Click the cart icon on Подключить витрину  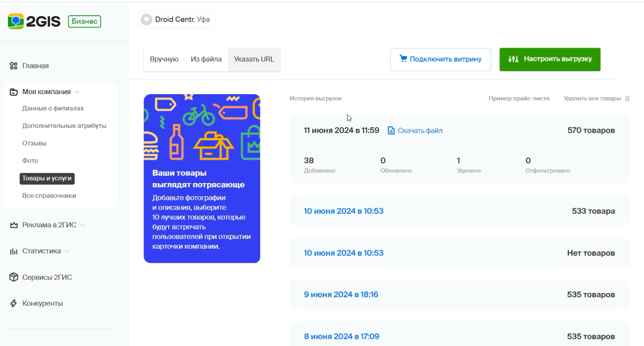pyautogui.click(x=404, y=59)
